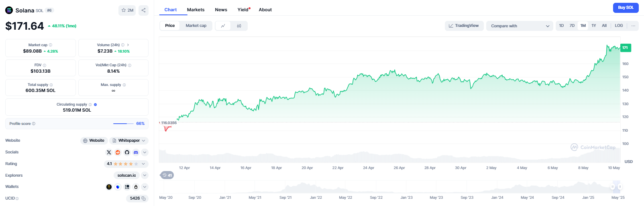This screenshot has height=206, width=644.
Task: Expand more Socials links
Action: (145, 153)
